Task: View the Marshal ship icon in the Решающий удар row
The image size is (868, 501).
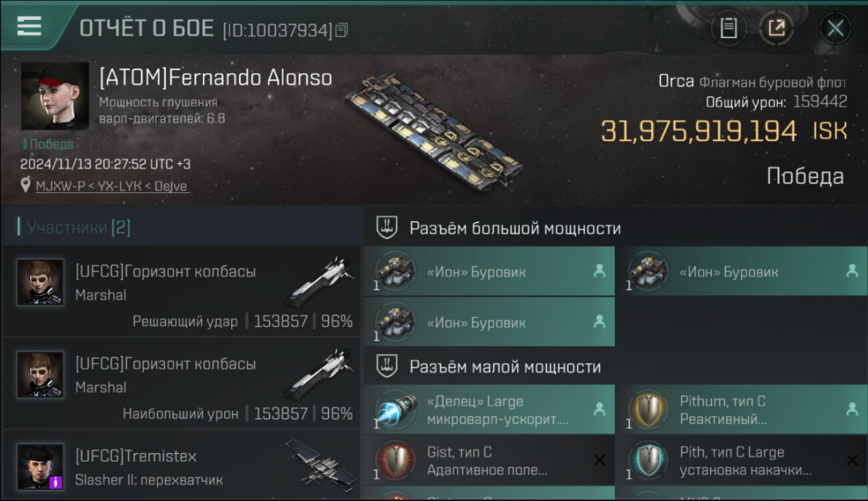Action: pyautogui.click(x=320, y=279)
